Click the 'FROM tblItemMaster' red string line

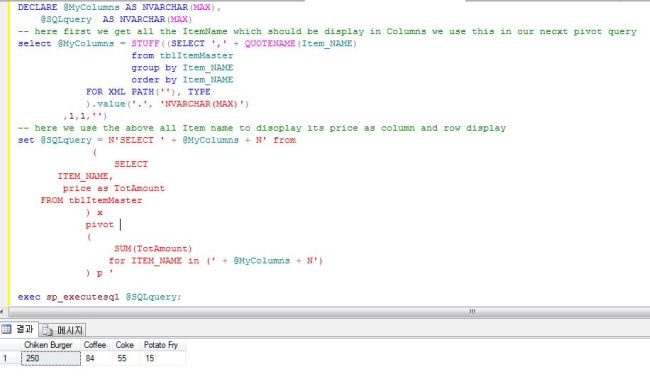(91, 200)
